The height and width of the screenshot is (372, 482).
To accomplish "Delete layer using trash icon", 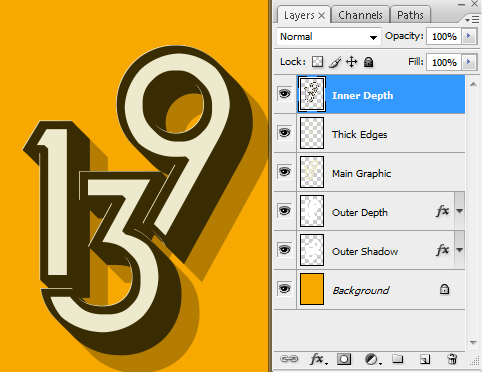I will pyautogui.click(x=452, y=359).
